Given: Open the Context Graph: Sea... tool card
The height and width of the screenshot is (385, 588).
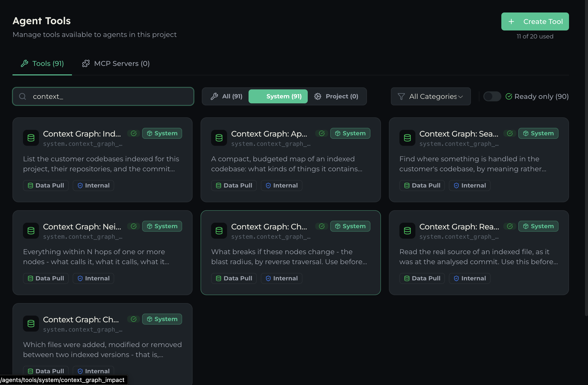Looking at the screenshot, I should (479, 160).
